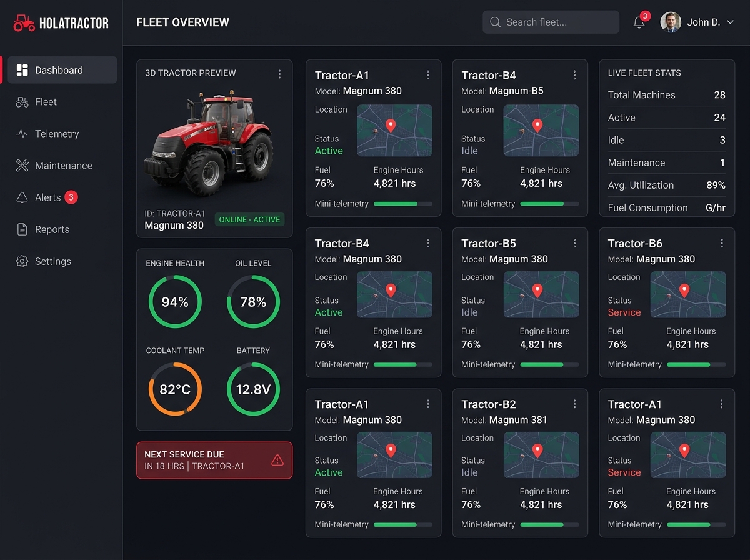750x560 pixels.
Task: Click the Avg. Utilization 89% value
Action: 716,185
